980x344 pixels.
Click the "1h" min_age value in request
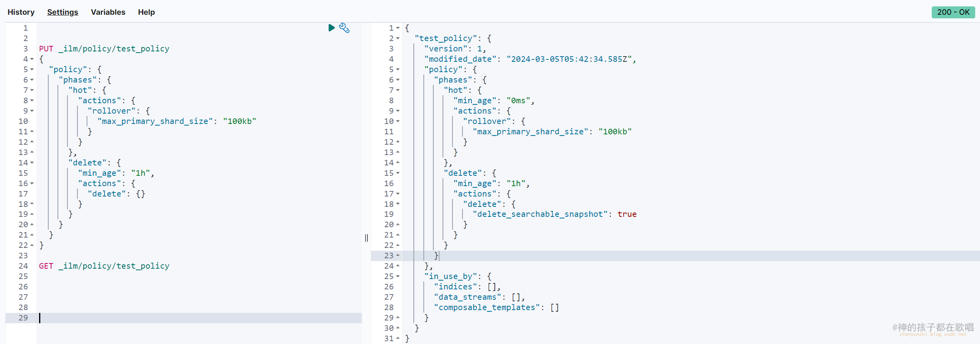coord(140,173)
